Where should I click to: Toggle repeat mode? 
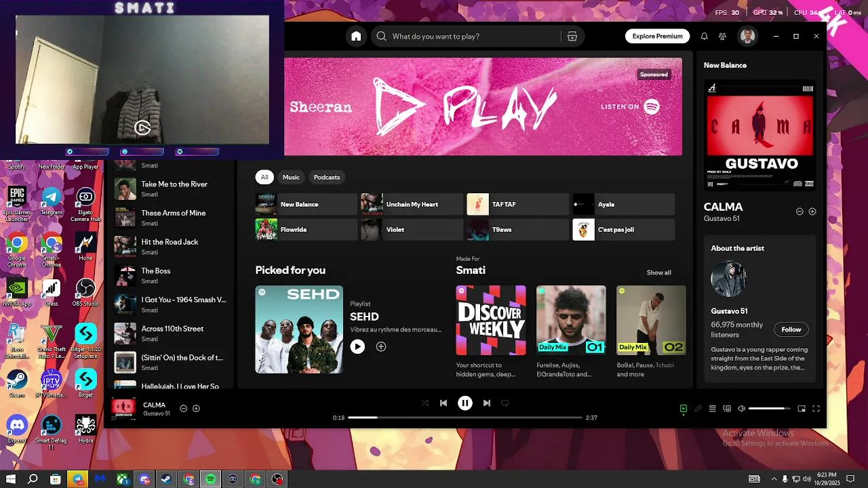point(505,403)
